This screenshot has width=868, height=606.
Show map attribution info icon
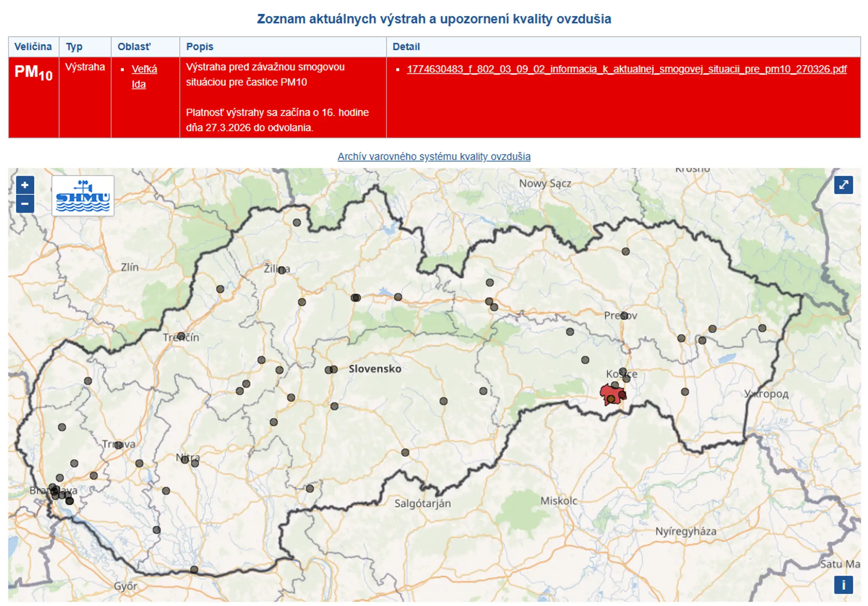coord(843,585)
